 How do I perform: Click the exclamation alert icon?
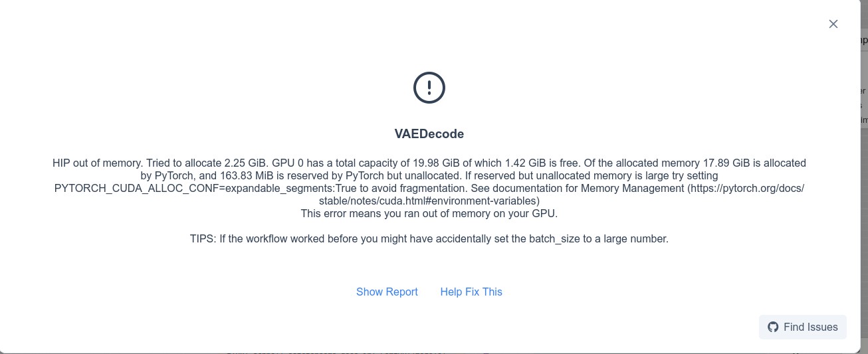(x=429, y=88)
